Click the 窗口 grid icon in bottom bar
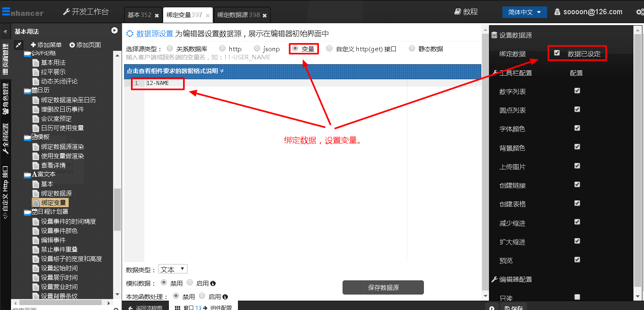The width and height of the screenshot is (644, 310). (x=177, y=308)
